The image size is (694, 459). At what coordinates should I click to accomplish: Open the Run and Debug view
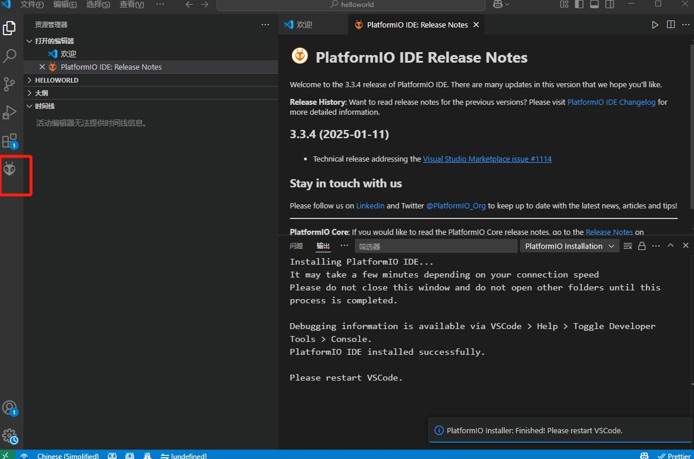pos(10,113)
